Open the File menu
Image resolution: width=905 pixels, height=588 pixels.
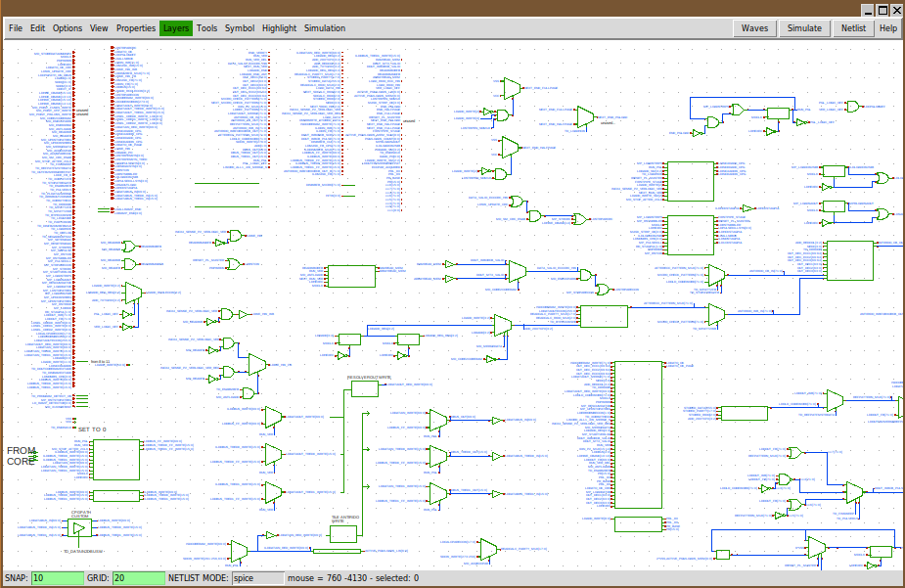(16, 28)
